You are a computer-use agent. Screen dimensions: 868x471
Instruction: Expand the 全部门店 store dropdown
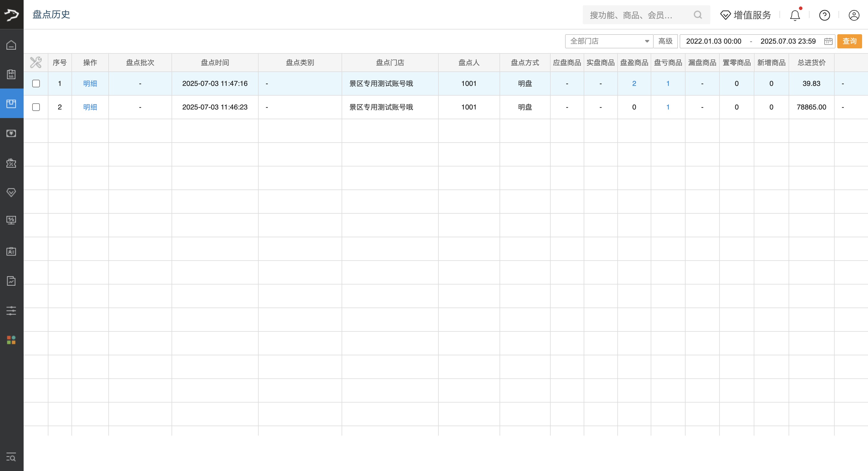coord(609,41)
